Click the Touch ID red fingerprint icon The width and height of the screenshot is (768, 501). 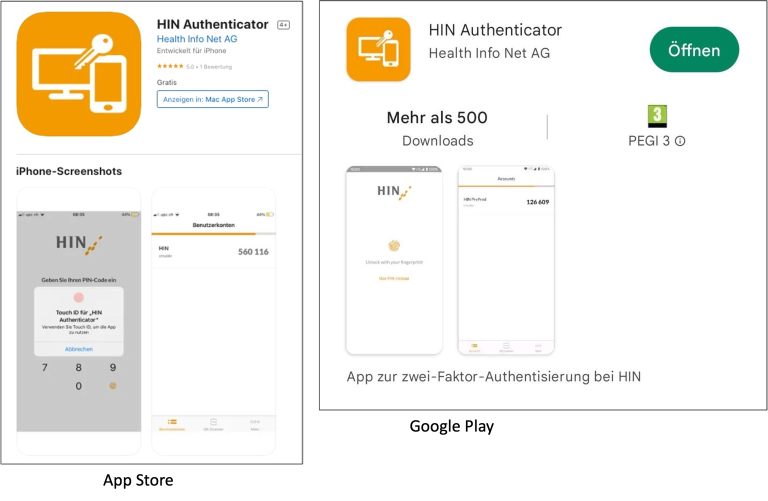(79, 297)
